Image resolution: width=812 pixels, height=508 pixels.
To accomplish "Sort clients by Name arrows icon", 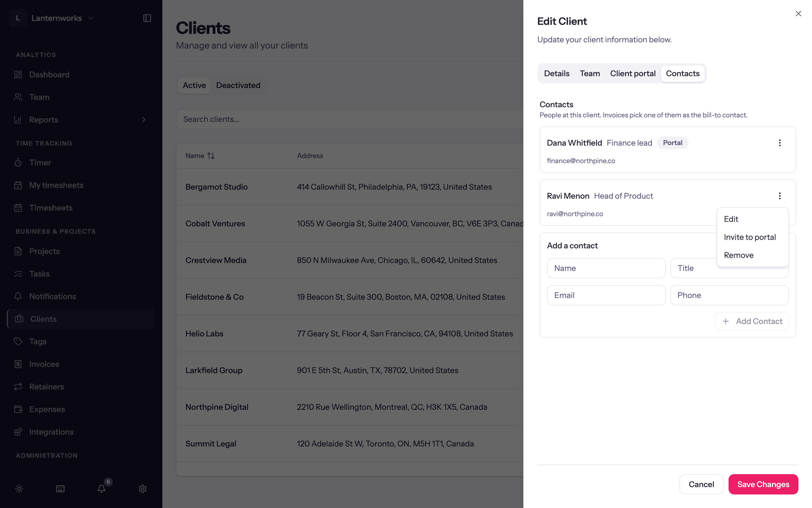I will coord(211,156).
